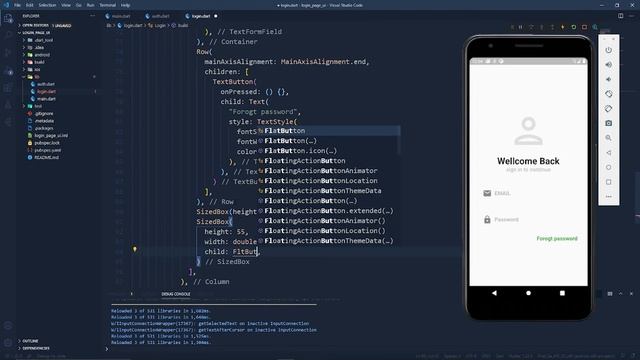640x360 pixels.
Task: Open main.dart in the explorer tree
Action: tap(46, 99)
